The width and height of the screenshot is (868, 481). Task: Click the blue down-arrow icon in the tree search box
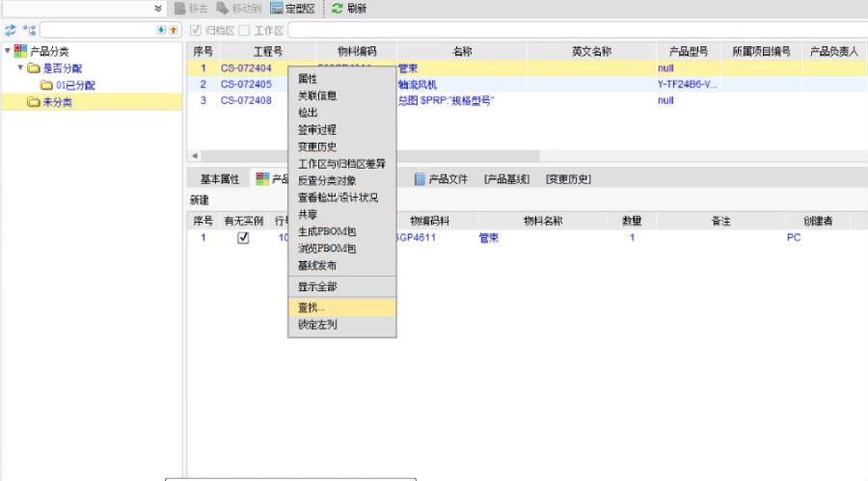pyautogui.click(x=161, y=31)
